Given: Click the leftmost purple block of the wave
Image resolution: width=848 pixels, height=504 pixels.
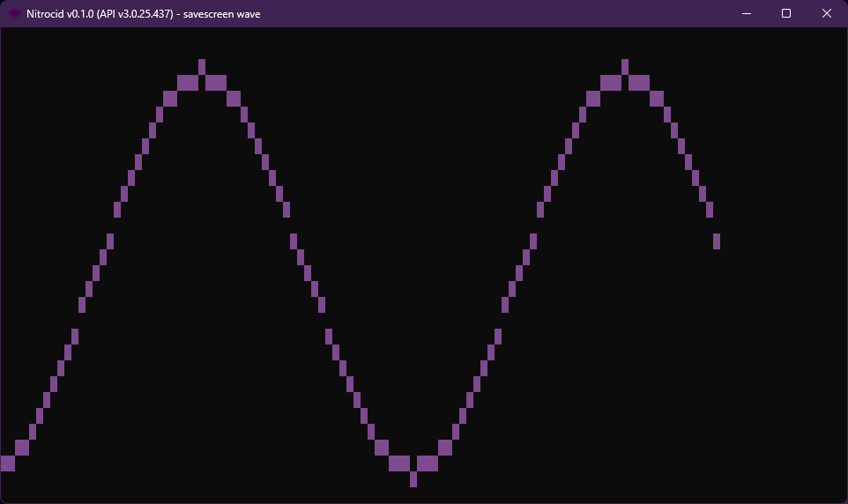Looking at the screenshot, I should [7, 463].
